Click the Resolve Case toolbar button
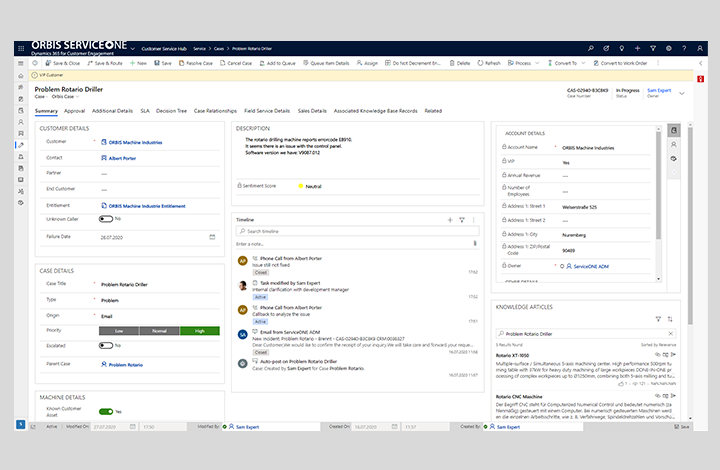This screenshot has height=470, width=720. pyautogui.click(x=196, y=63)
